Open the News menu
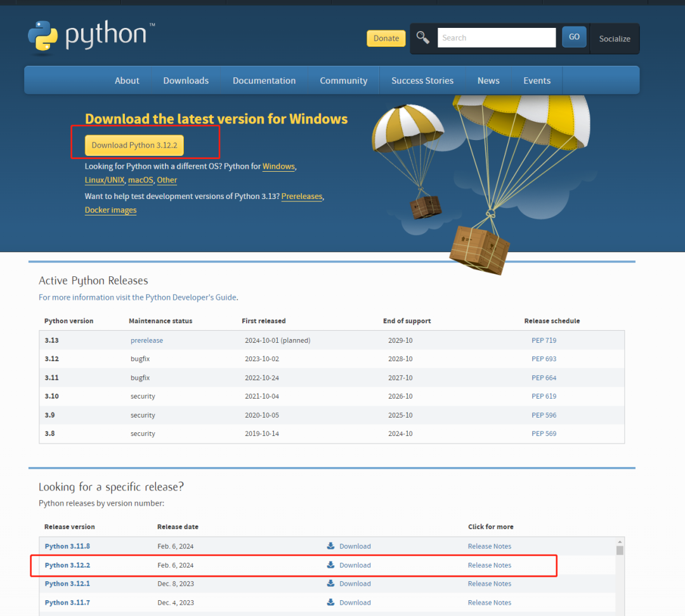Screen dimensions: 685x616 [488, 80]
